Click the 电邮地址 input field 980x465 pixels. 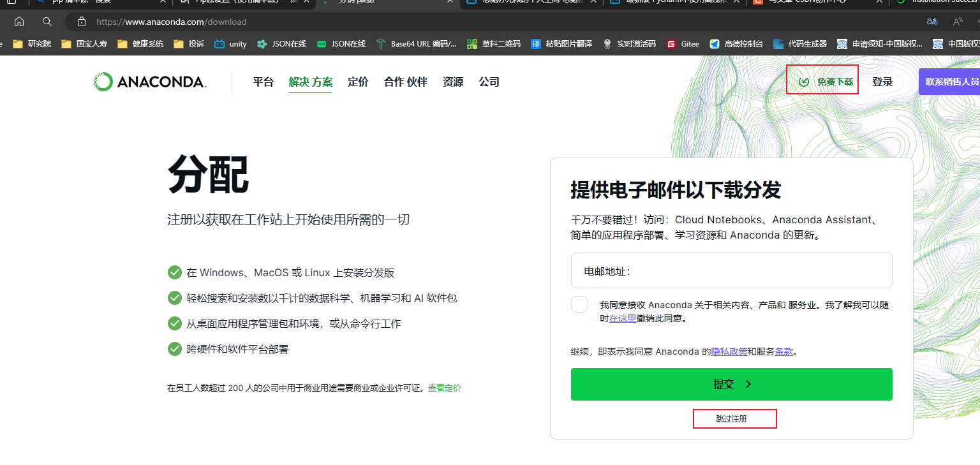click(731, 270)
